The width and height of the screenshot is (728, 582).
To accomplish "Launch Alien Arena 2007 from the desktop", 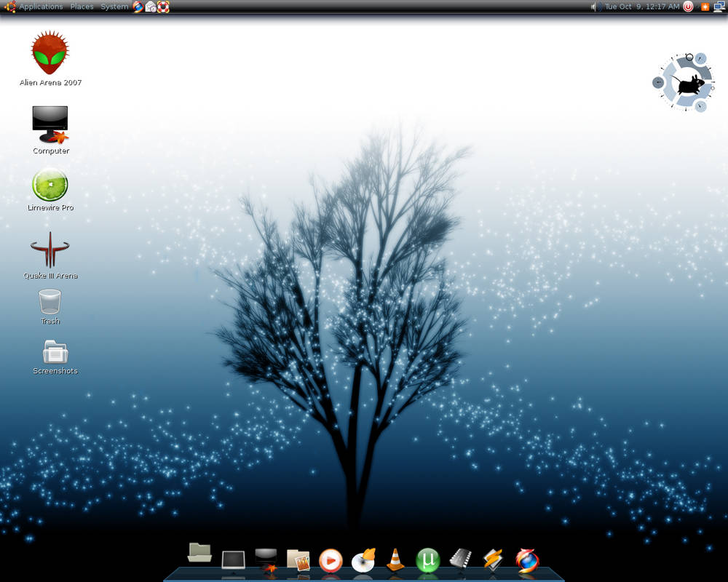I will point(49,55).
